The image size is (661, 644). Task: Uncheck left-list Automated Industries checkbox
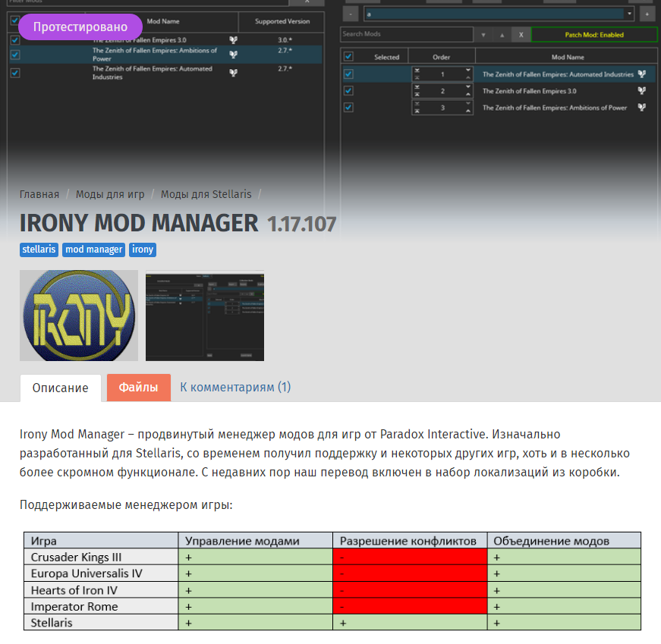[x=15, y=73]
